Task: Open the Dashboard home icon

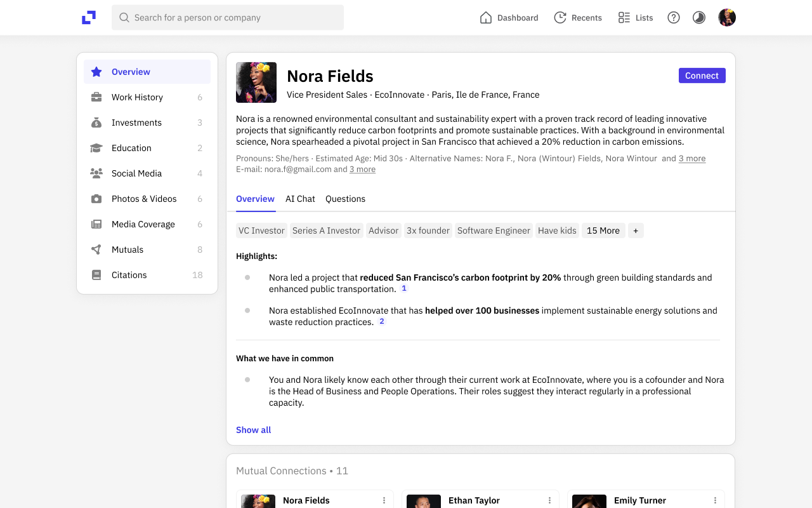Action: point(486,18)
